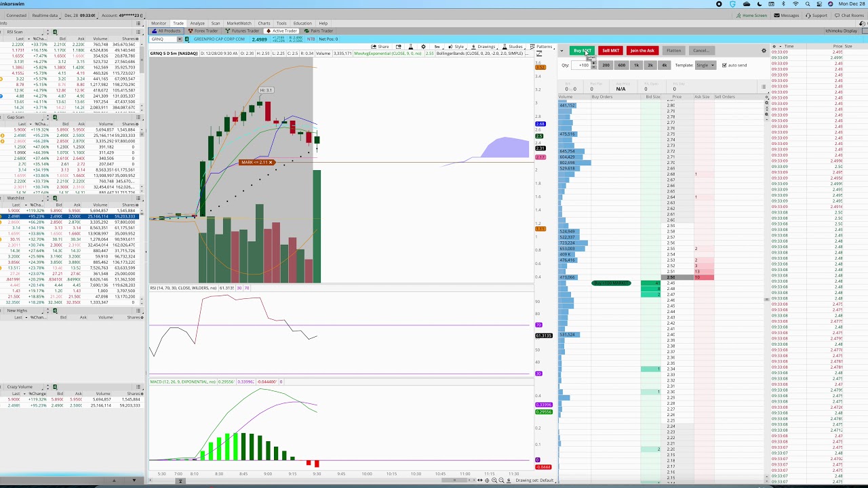
Task: Collapse the order buttons panel chevron
Action: 561,50
